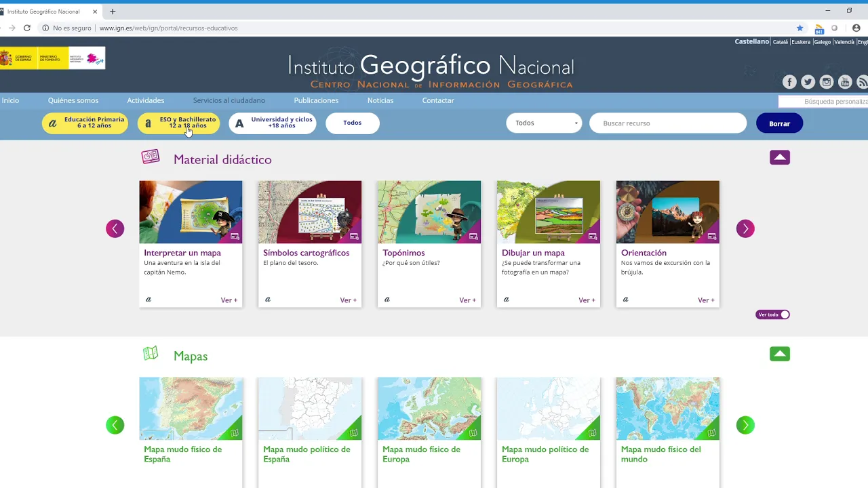
Task: Open the Contactar menu item
Action: (x=438, y=100)
